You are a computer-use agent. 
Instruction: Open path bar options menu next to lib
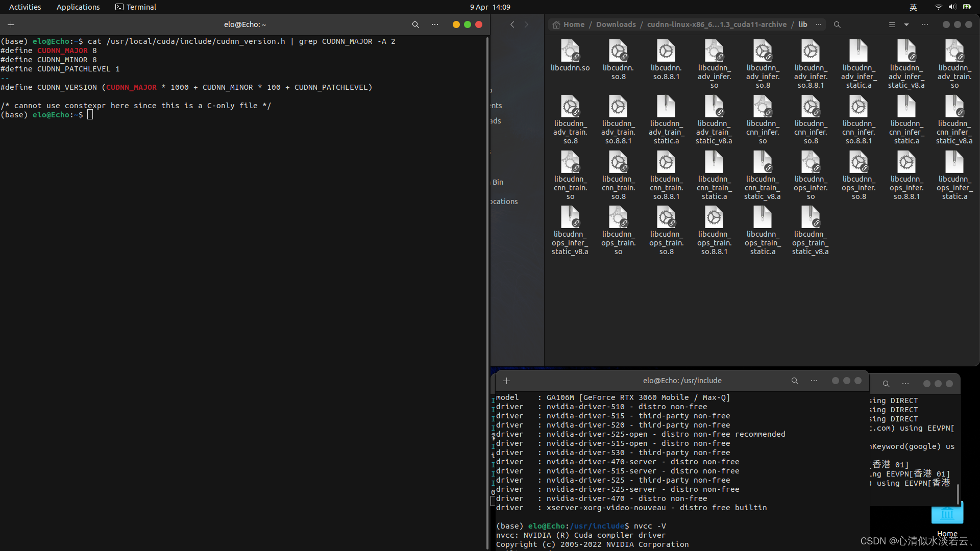819,24
